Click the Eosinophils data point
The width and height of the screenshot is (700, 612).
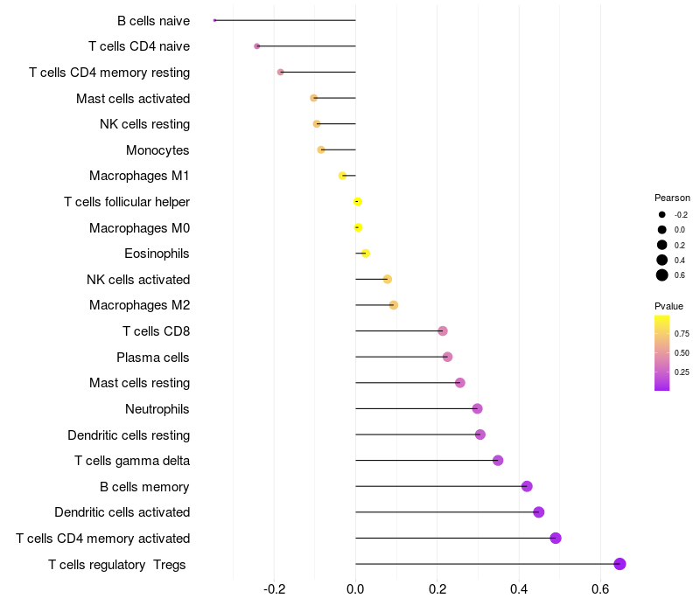(x=366, y=254)
